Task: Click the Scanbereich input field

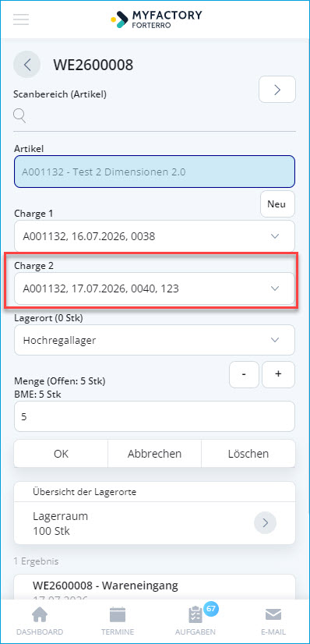Action: point(154,117)
